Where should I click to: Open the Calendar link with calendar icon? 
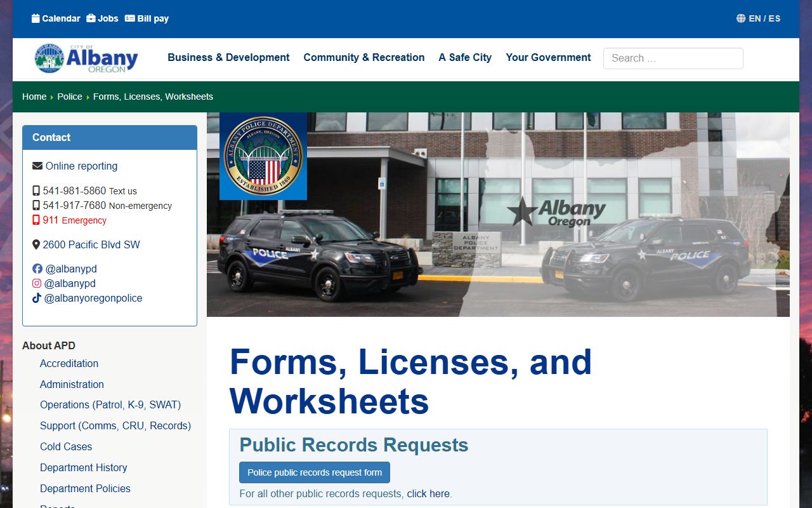(x=56, y=18)
